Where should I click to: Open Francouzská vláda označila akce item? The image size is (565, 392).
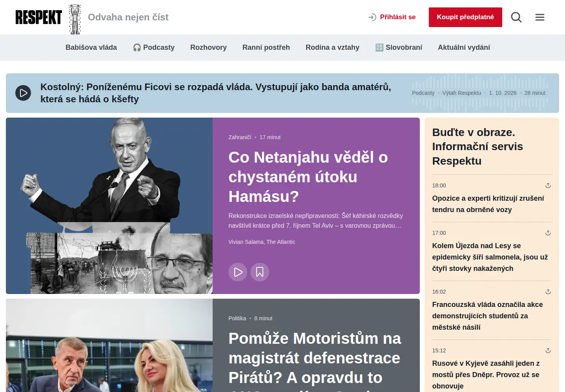click(x=487, y=316)
